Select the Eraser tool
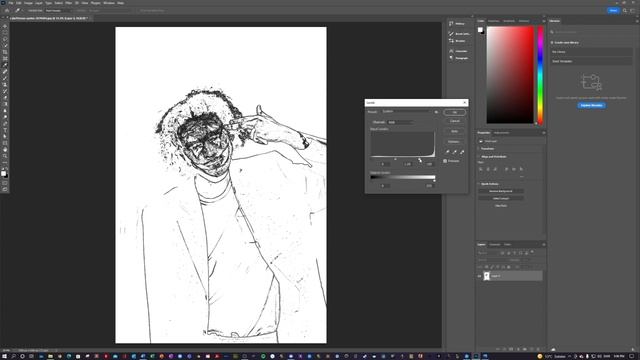 coord(5,98)
